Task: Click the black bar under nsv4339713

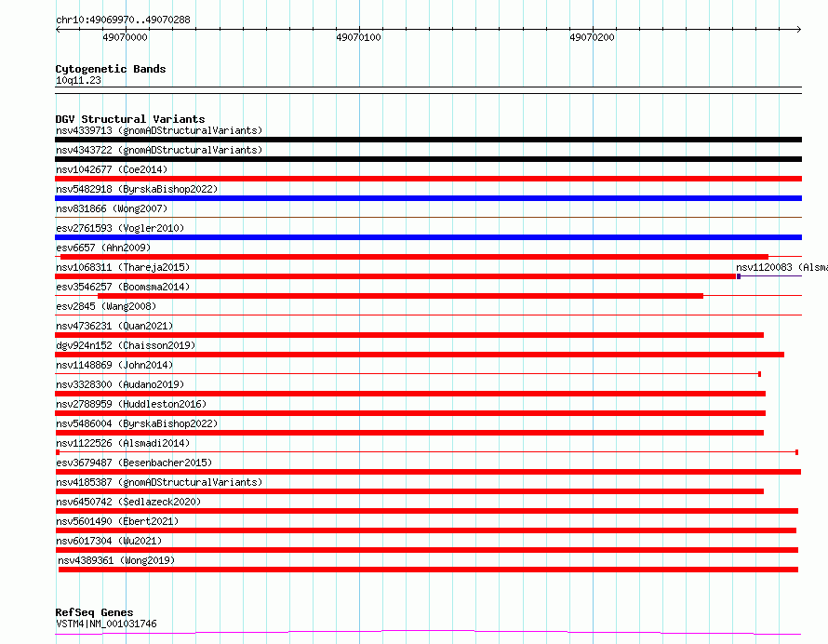Action: (428, 140)
